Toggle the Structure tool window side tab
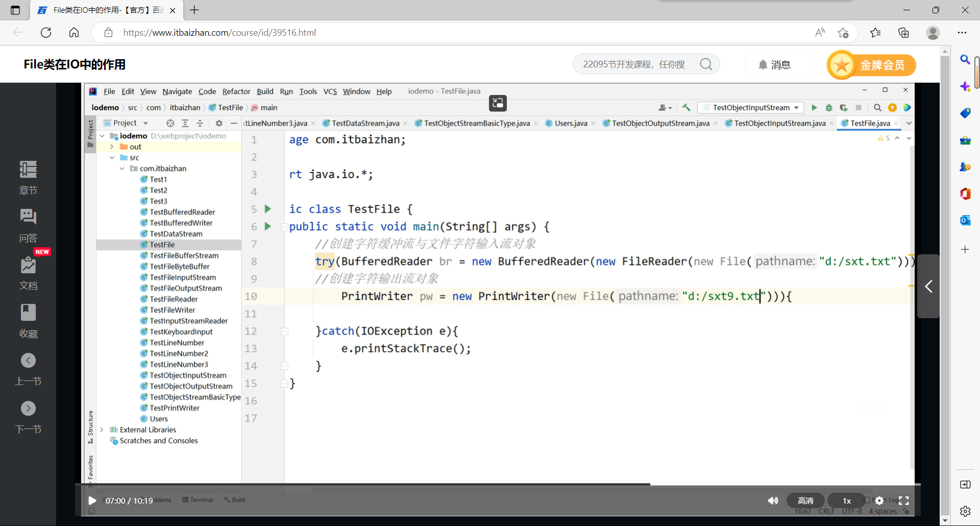Image resolution: width=980 pixels, height=526 pixels. point(90,427)
